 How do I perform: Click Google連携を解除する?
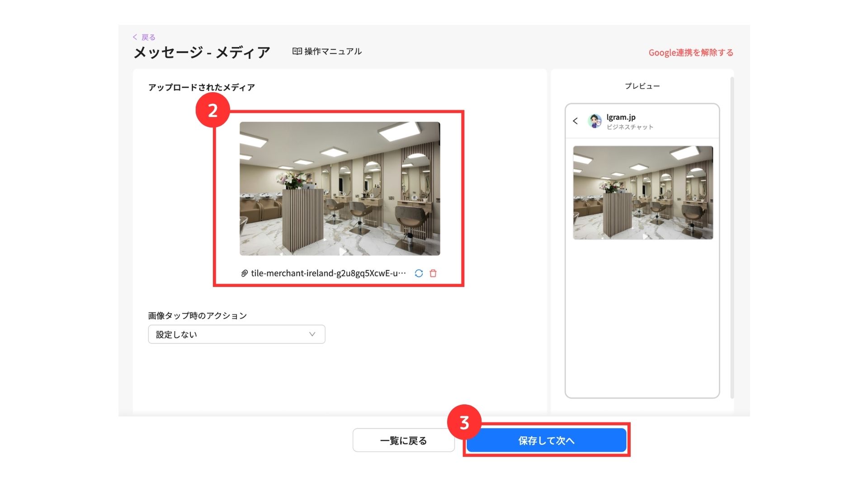(x=691, y=52)
